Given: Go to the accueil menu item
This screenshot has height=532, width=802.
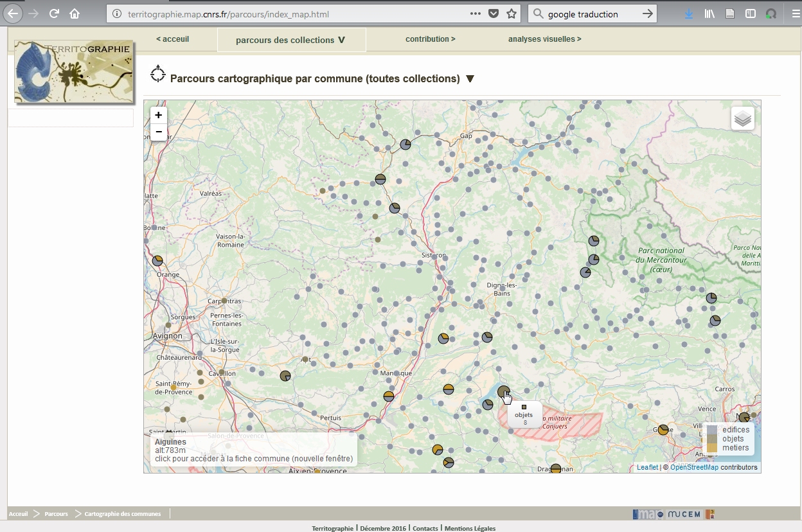Looking at the screenshot, I should click(x=172, y=39).
